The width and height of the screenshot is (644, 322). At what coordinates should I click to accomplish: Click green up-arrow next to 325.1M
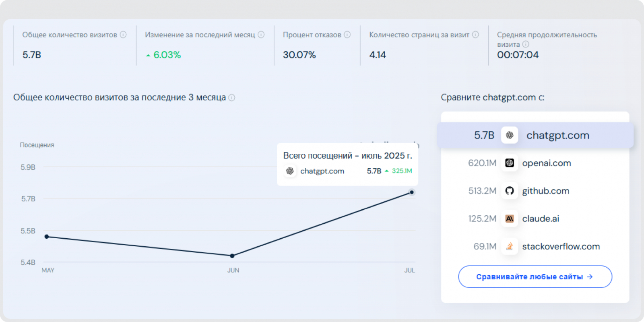click(x=387, y=171)
